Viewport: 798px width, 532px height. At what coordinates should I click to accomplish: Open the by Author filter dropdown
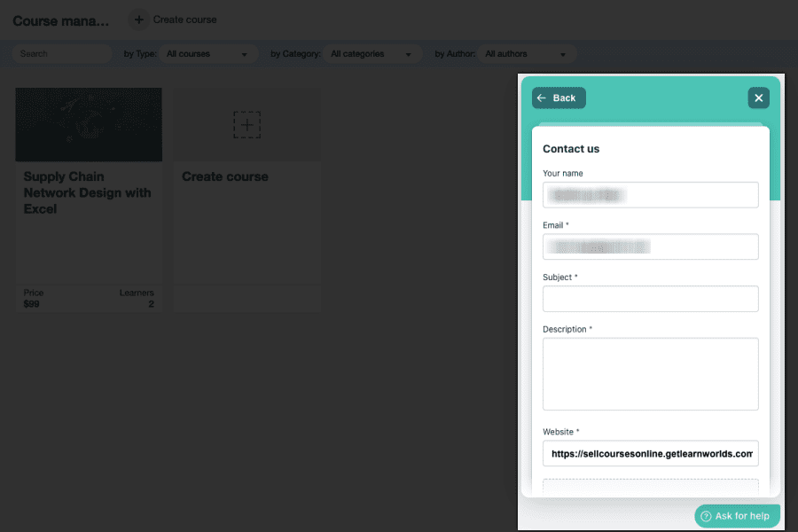[528, 53]
